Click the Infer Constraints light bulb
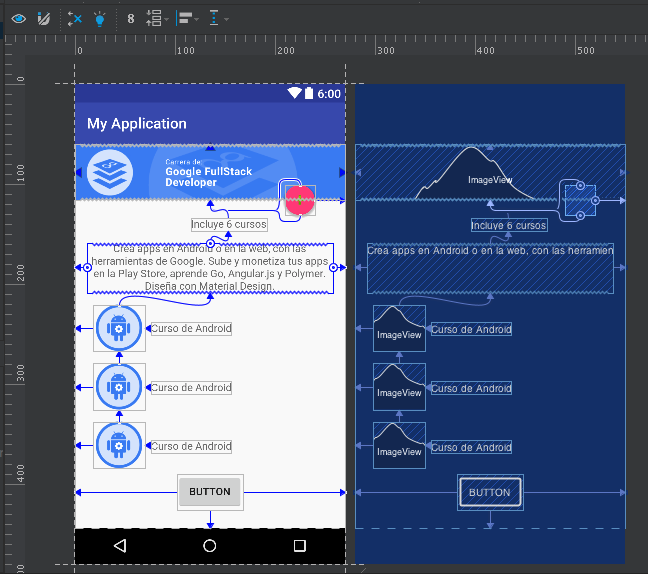648x574 pixels. (99, 18)
